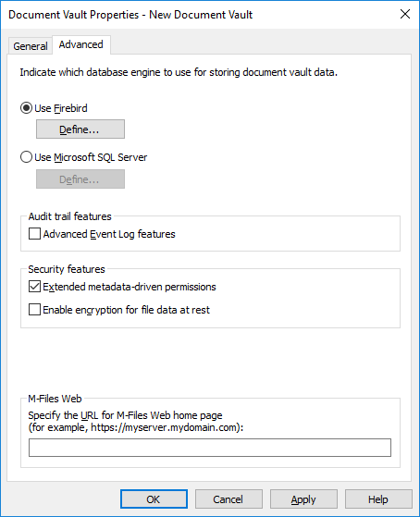Click the 'Advanced Event Log features' label
Viewport: 420px width, 517px height.
(x=109, y=234)
